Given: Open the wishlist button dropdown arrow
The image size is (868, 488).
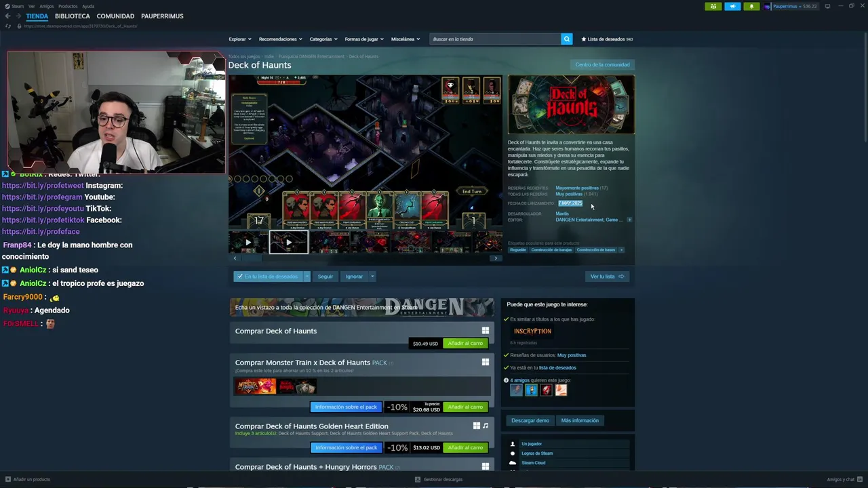Looking at the screenshot, I should click(x=307, y=277).
